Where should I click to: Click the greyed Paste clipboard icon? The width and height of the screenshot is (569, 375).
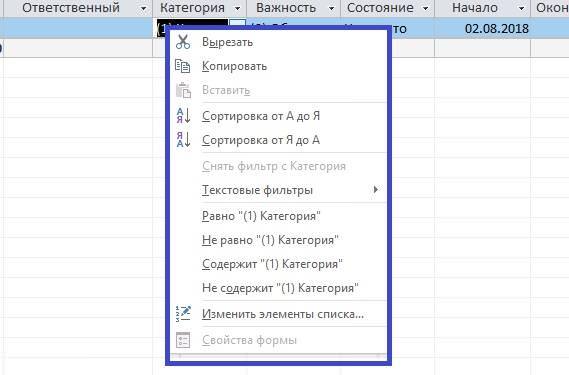[183, 90]
